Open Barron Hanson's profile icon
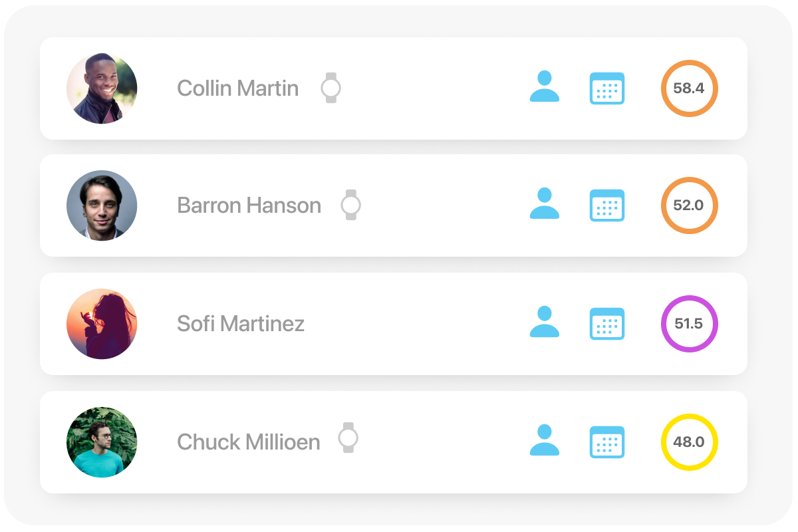This screenshot has width=798, height=532. (x=544, y=204)
